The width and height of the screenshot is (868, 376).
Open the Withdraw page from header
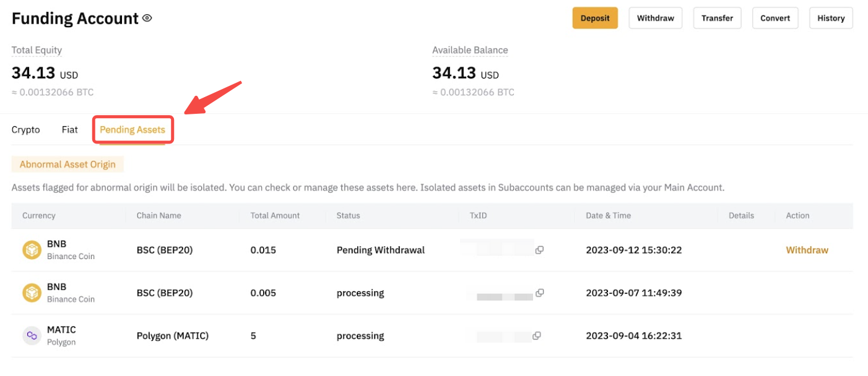[655, 18]
